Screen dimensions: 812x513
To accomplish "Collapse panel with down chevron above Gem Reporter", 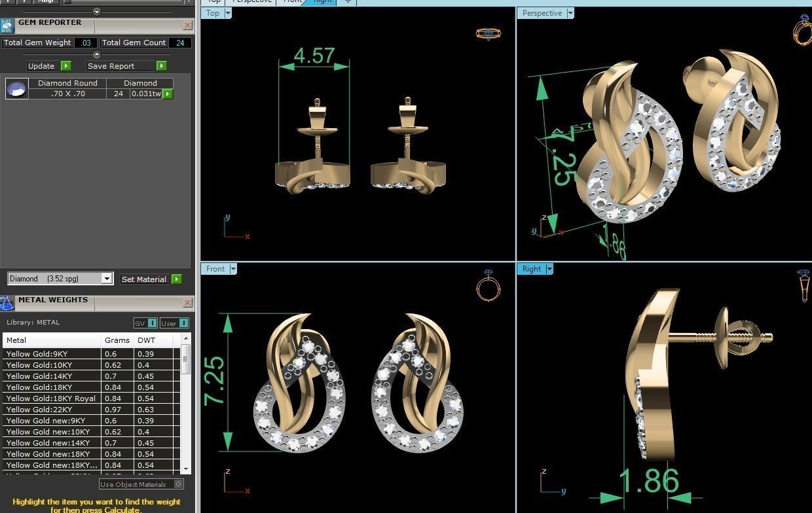I will [97, 12].
